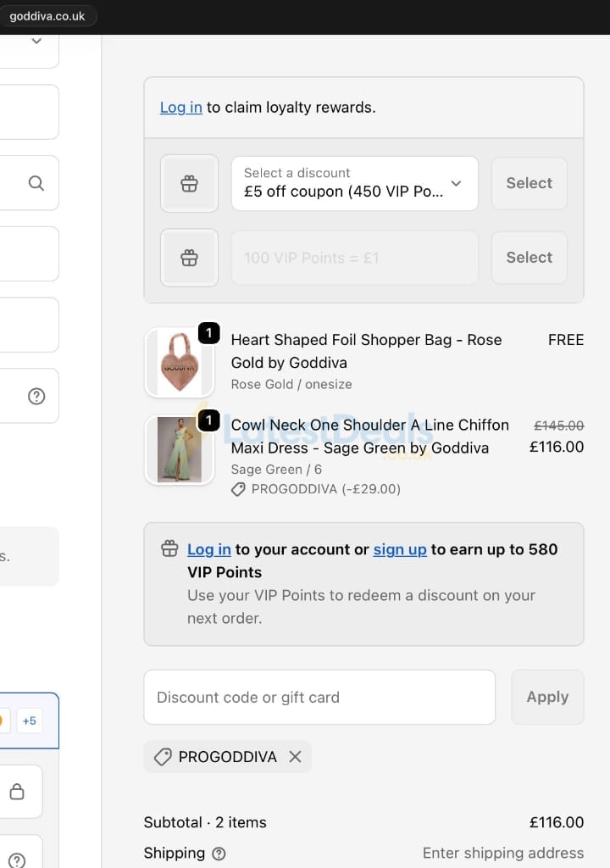The height and width of the screenshot is (868, 610).
Task: Click the Enter shipping address text
Action: coord(503,853)
